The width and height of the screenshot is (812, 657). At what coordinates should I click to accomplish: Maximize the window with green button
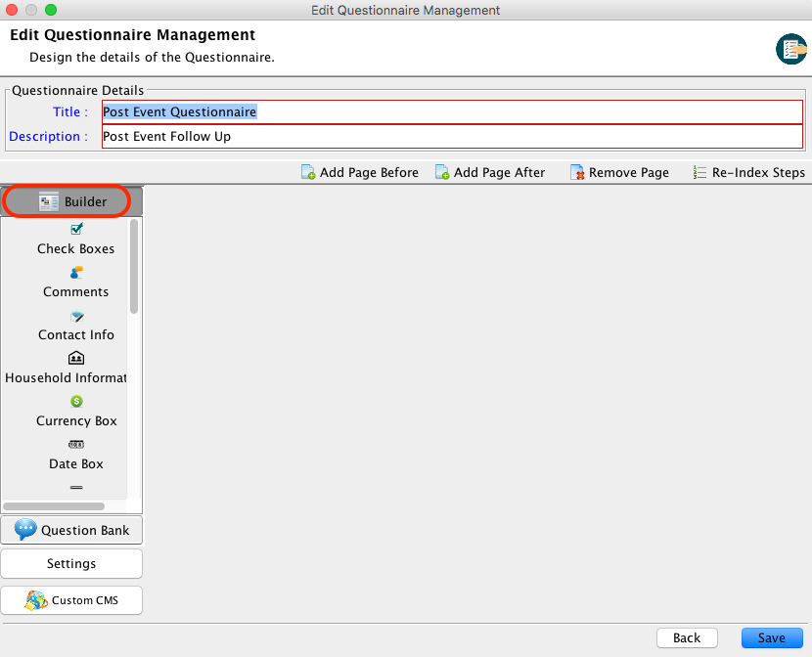(x=51, y=10)
